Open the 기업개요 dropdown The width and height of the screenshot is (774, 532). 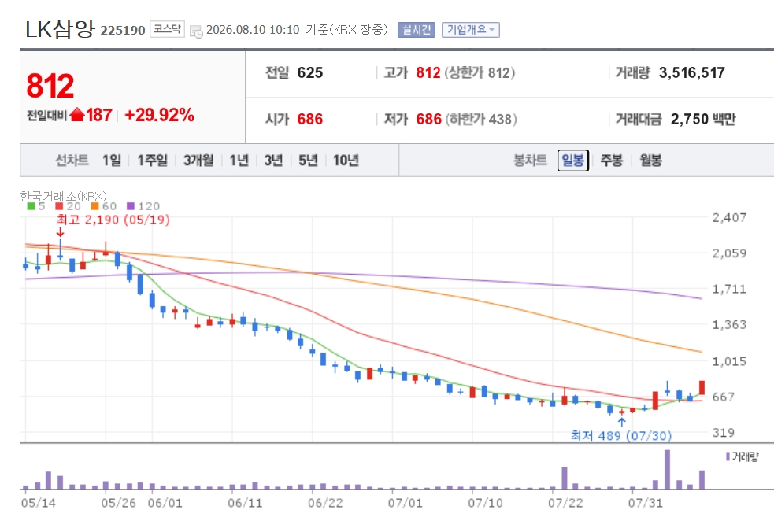[x=470, y=30]
